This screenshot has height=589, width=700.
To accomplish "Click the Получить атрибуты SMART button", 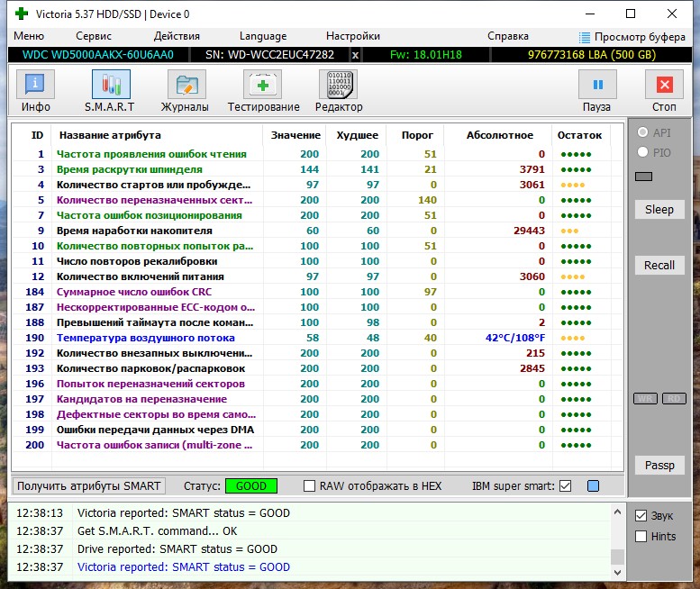I will pos(89,486).
